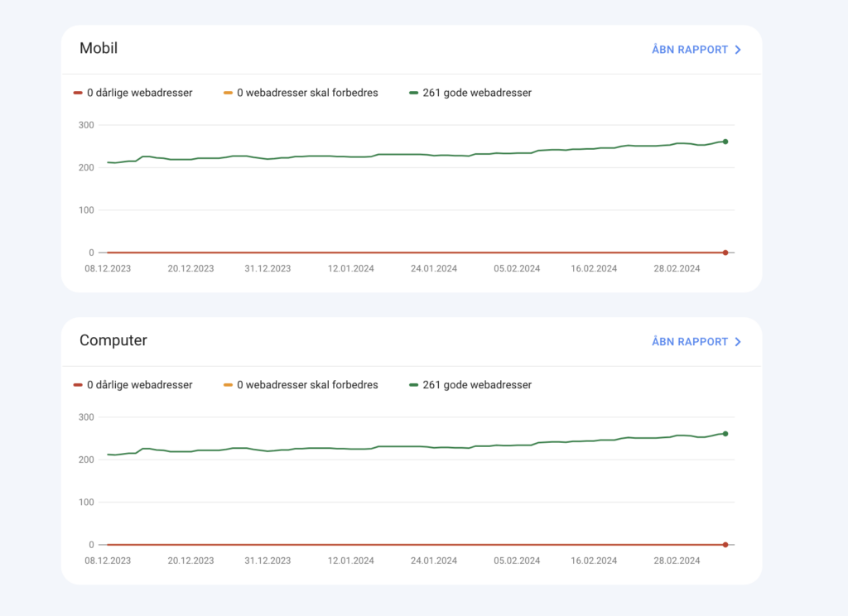
Task: Click the 16.02.2024 date label in Mobil chart
Action: [x=594, y=269]
